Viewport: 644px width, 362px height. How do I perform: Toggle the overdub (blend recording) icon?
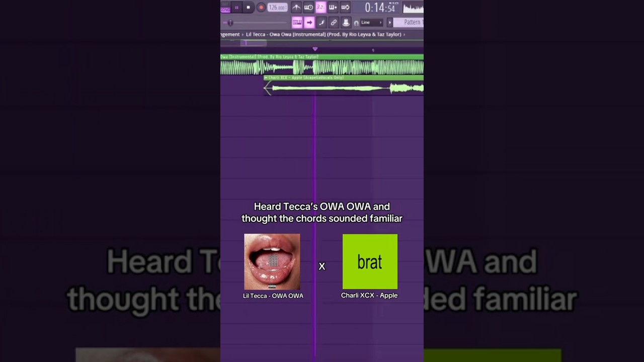click(x=333, y=7)
